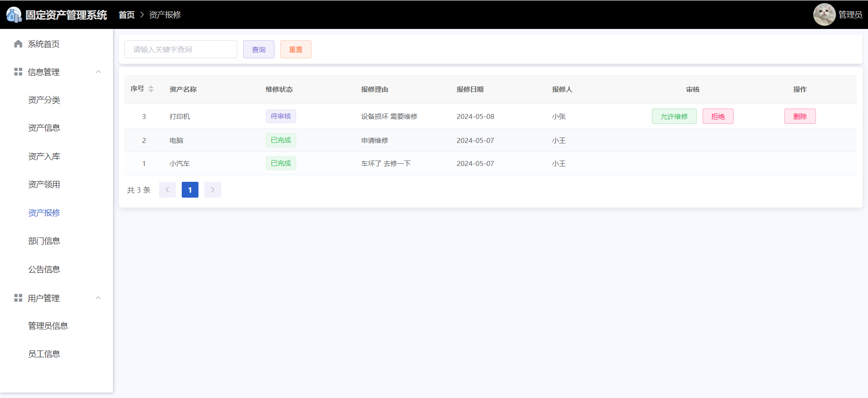Focus the keyword search input field
The image size is (868, 398).
[181, 49]
